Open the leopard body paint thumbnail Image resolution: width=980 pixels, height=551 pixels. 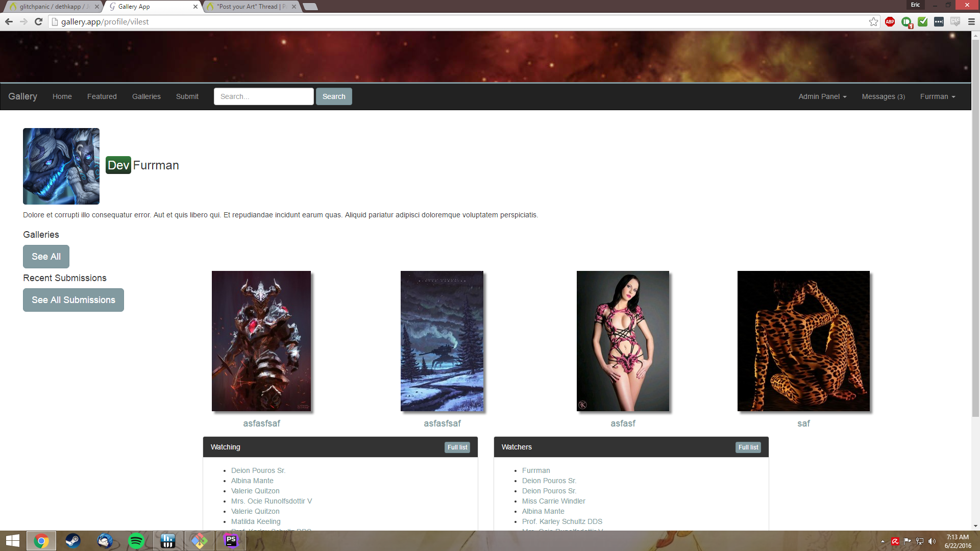point(803,341)
